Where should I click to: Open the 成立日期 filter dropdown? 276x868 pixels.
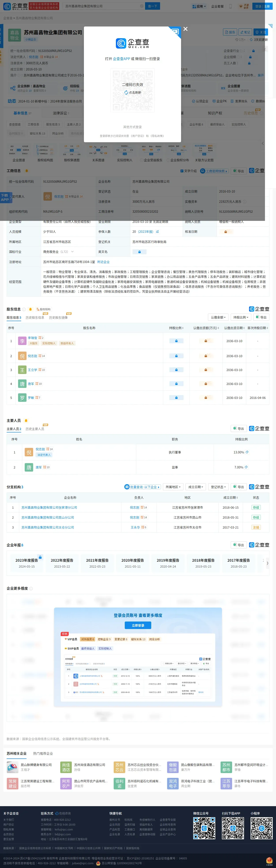pyautogui.click(x=195, y=487)
